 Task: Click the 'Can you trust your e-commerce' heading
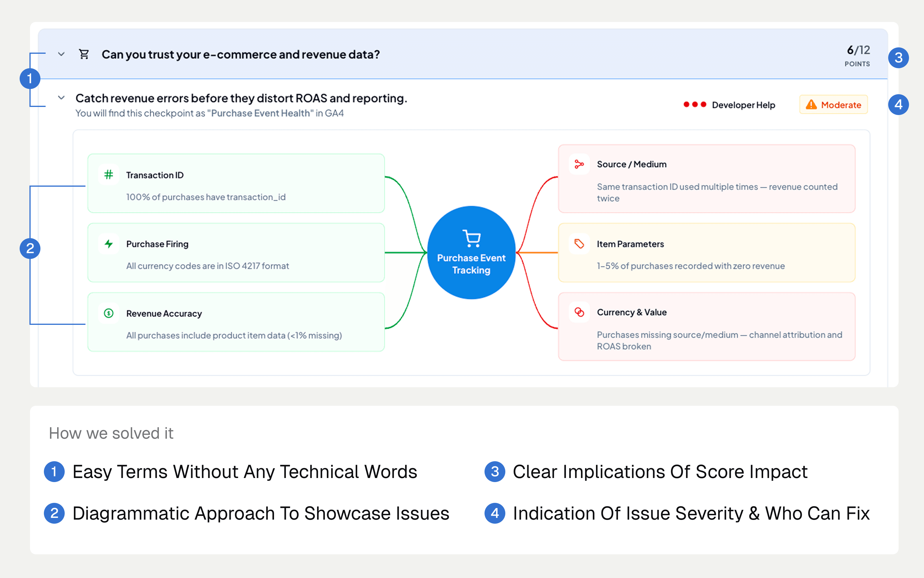tap(241, 55)
